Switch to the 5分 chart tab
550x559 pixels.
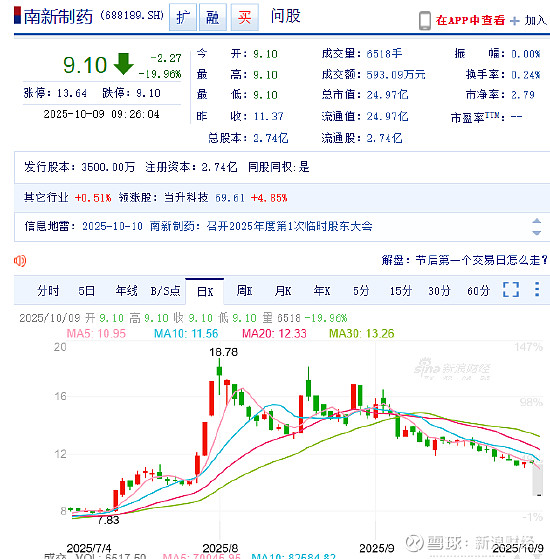click(x=361, y=291)
